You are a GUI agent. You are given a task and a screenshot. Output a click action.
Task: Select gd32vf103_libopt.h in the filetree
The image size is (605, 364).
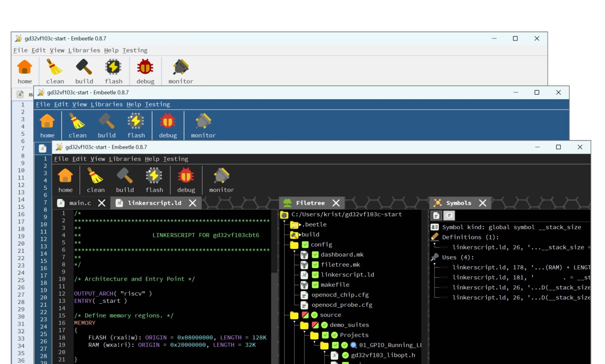(x=383, y=355)
